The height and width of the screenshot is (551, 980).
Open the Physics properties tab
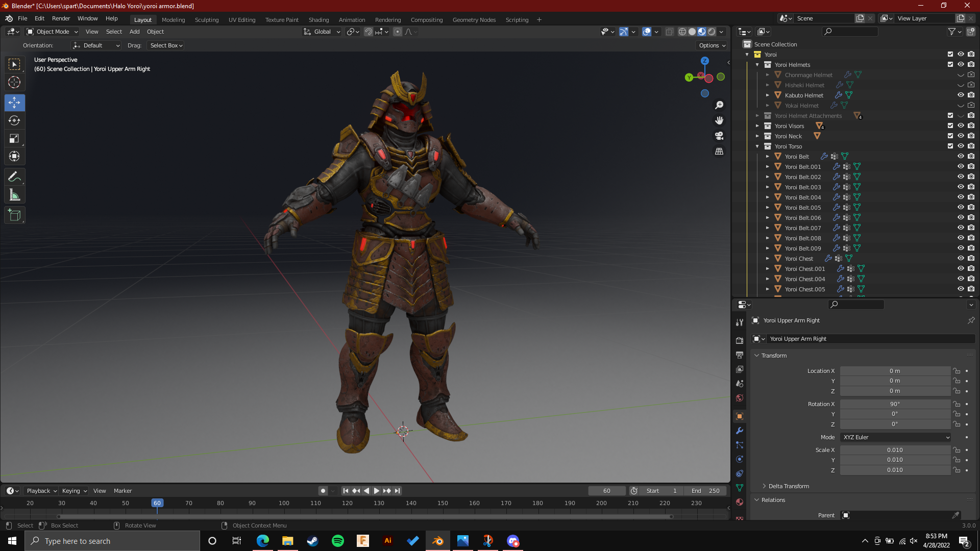tap(740, 459)
